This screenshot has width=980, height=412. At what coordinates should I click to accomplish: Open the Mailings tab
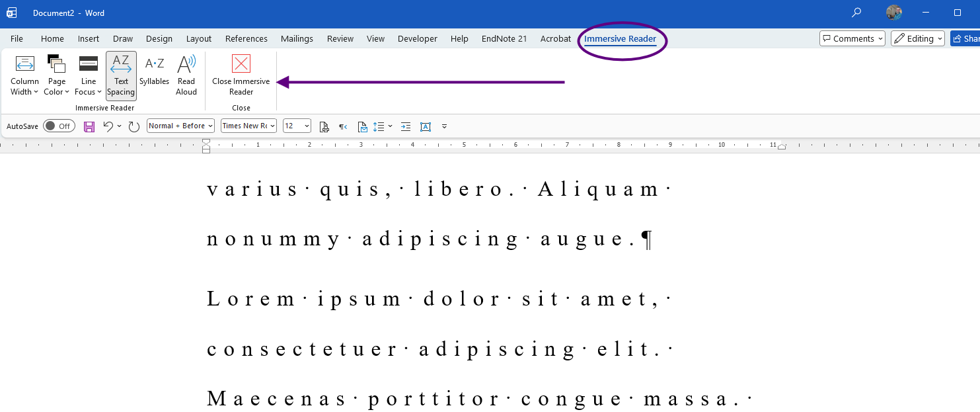coord(297,38)
